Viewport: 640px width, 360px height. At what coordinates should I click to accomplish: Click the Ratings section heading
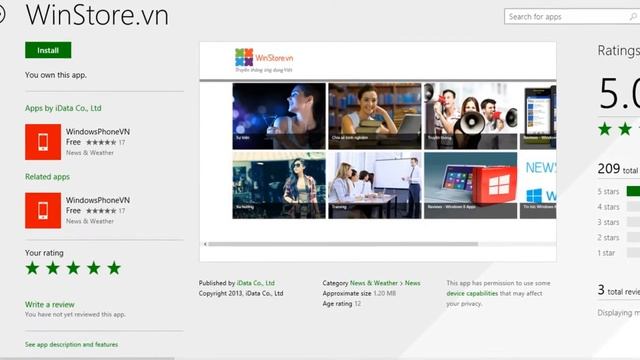618,51
